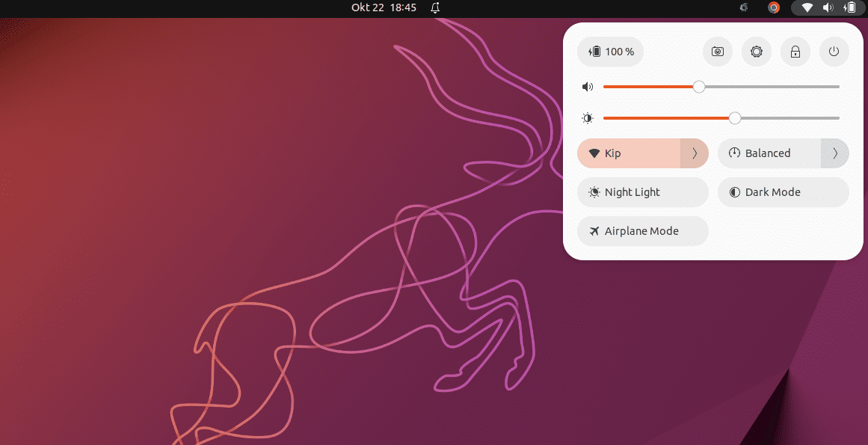Open system Settings via the gear icon
The width and height of the screenshot is (868, 445).
(x=756, y=52)
